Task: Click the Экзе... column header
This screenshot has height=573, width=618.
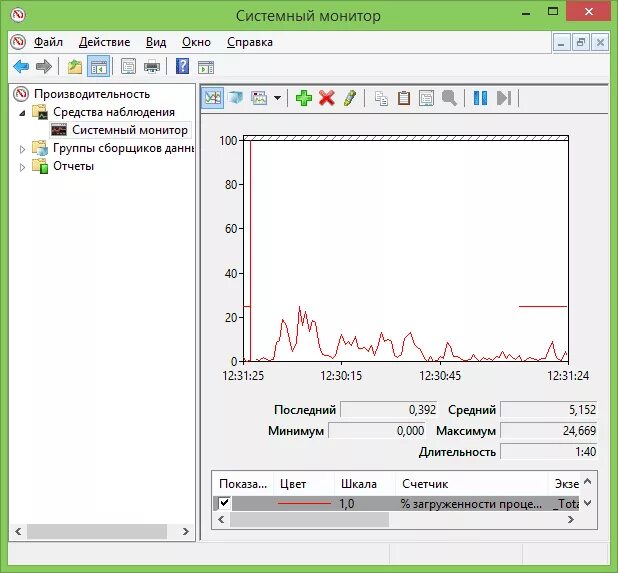Action: tap(564, 484)
